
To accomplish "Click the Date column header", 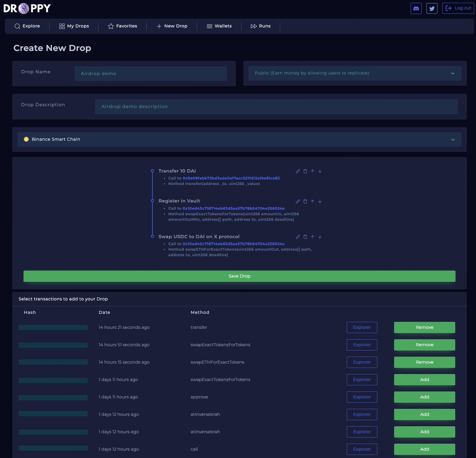I will [104, 312].
